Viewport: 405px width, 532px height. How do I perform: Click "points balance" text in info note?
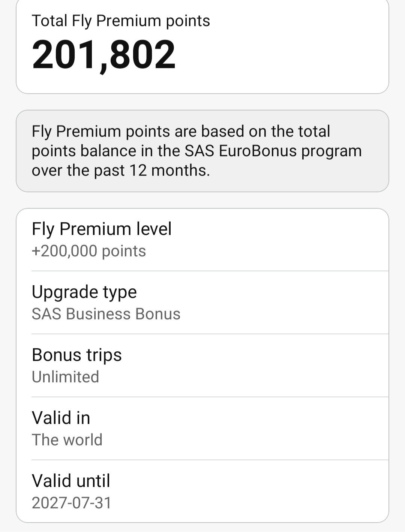pyautogui.click(x=84, y=151)
